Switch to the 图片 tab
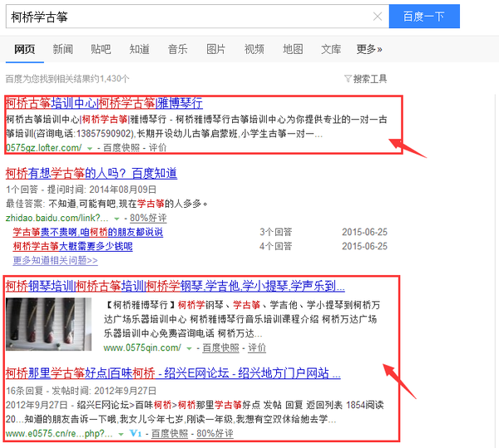 pyautogui.click(x=215, y=49)
